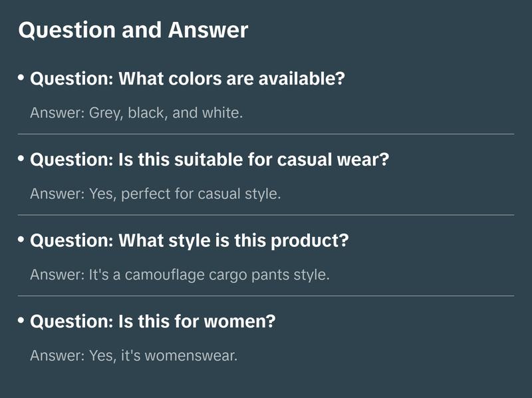Screen dimensions: 532x398
Task: Click the answer "Grey, black, and white."
Action: click(136, 113)
